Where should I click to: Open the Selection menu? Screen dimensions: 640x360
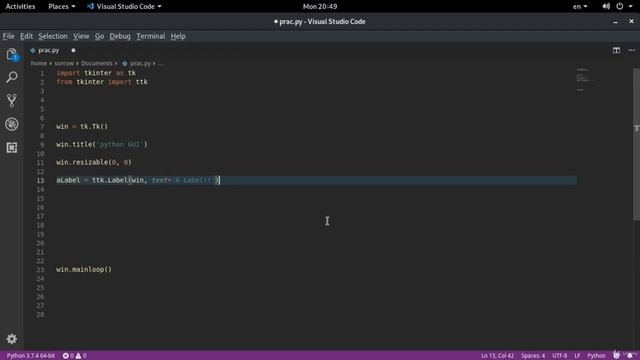pos(53,36)
